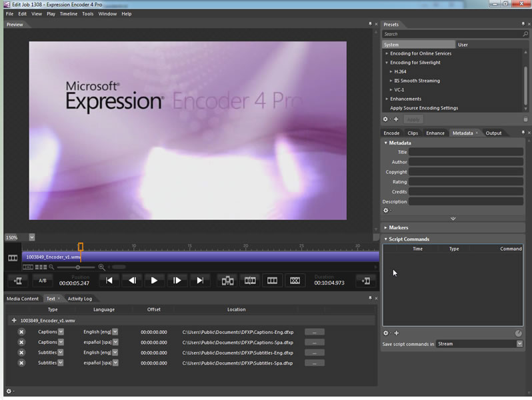This screenshot has width=532, height=400.
Task: Remove the Captions español text row
Action: tap(21, 342)
